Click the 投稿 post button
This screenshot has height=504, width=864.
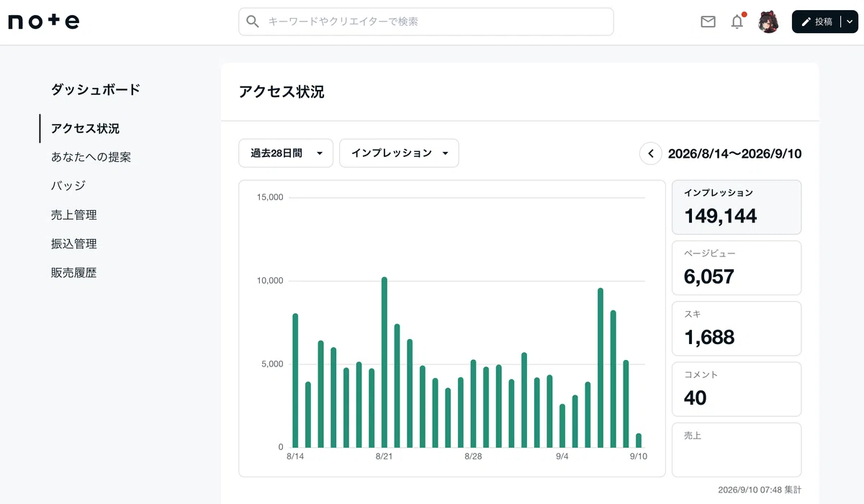coord(816,22)
